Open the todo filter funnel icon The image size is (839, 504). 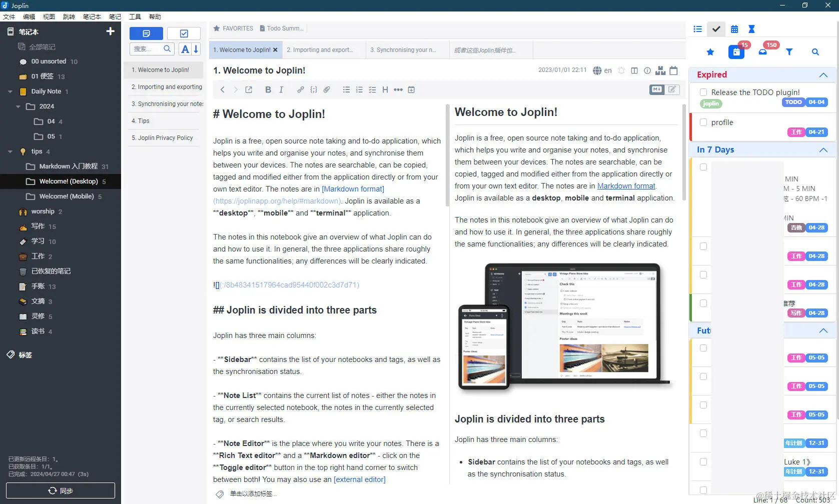789,52
